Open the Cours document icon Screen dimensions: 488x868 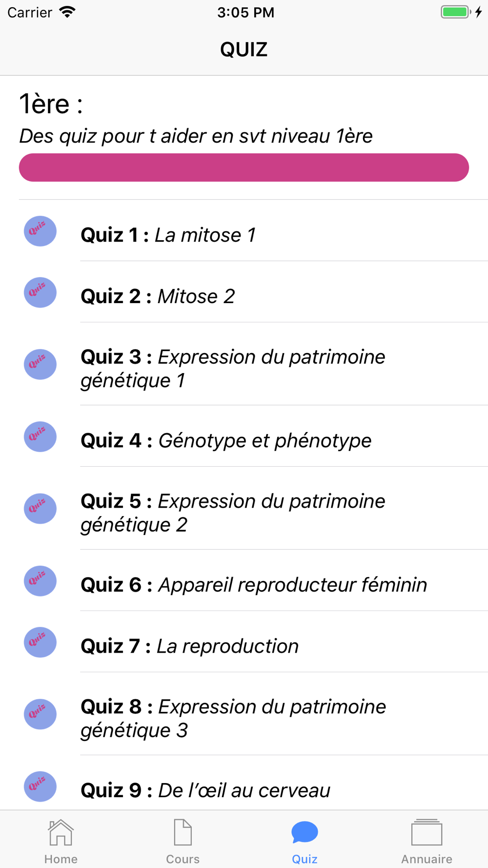[183, 832]
